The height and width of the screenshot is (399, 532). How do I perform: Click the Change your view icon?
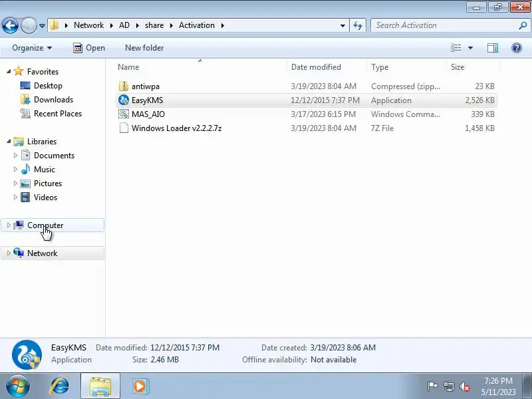pos(456,48)
